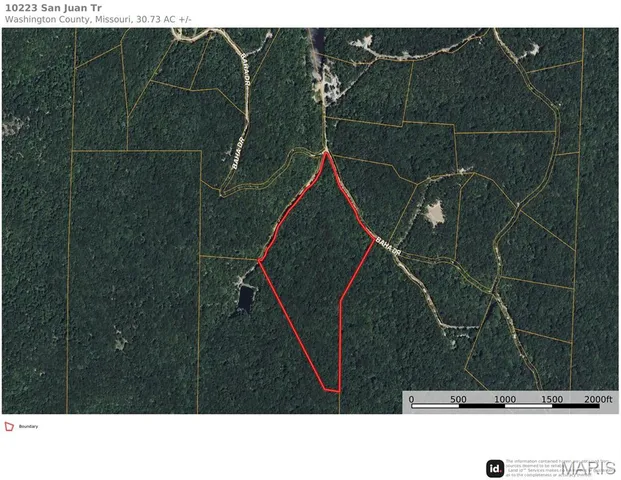
Task: Click the "Boundary" legend label
Action: pos(29,427)
